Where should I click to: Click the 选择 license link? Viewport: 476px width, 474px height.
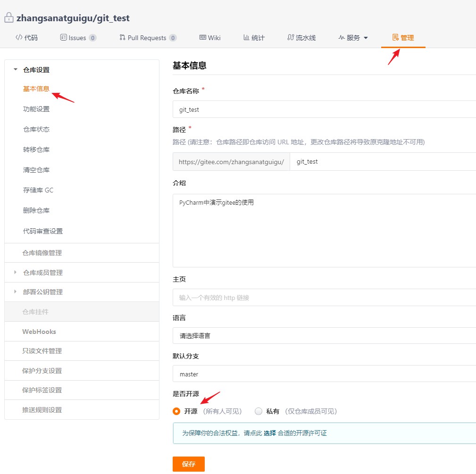click(269, 433)
